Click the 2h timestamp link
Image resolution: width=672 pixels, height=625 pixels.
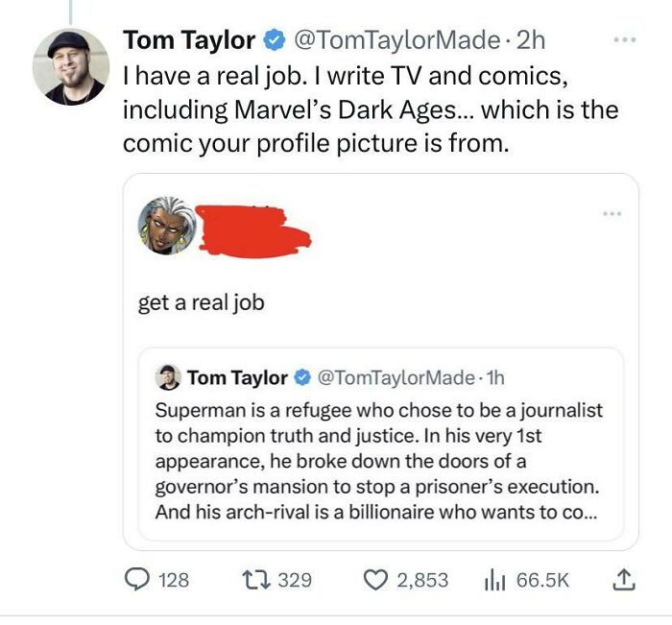tap(531, 40)
